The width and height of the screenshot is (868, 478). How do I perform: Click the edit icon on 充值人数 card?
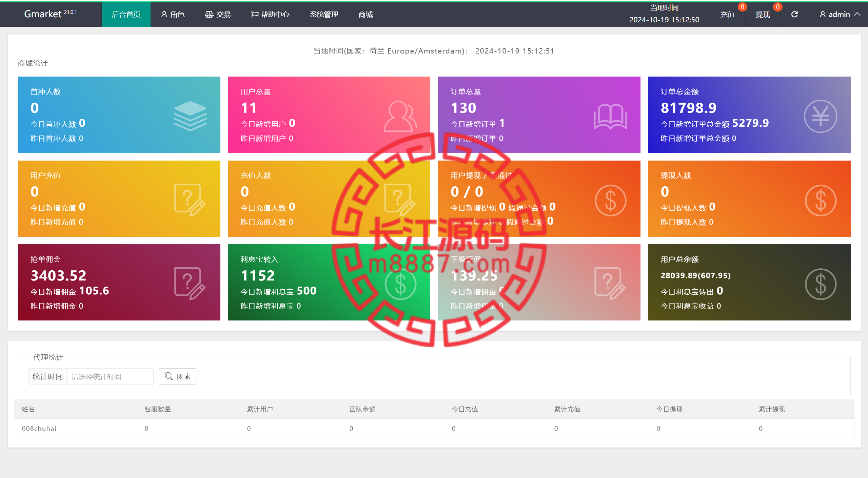[x=400, y=200]
